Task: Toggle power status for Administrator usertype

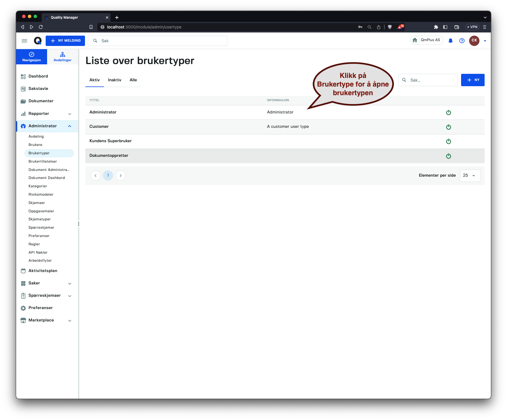Action: (448, 113)
